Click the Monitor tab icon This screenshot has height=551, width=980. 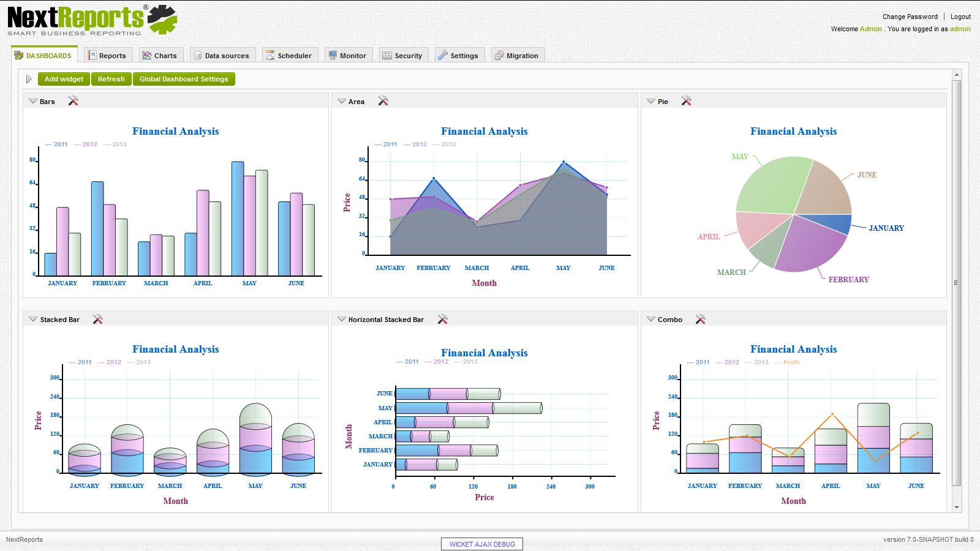click(333, 55)
